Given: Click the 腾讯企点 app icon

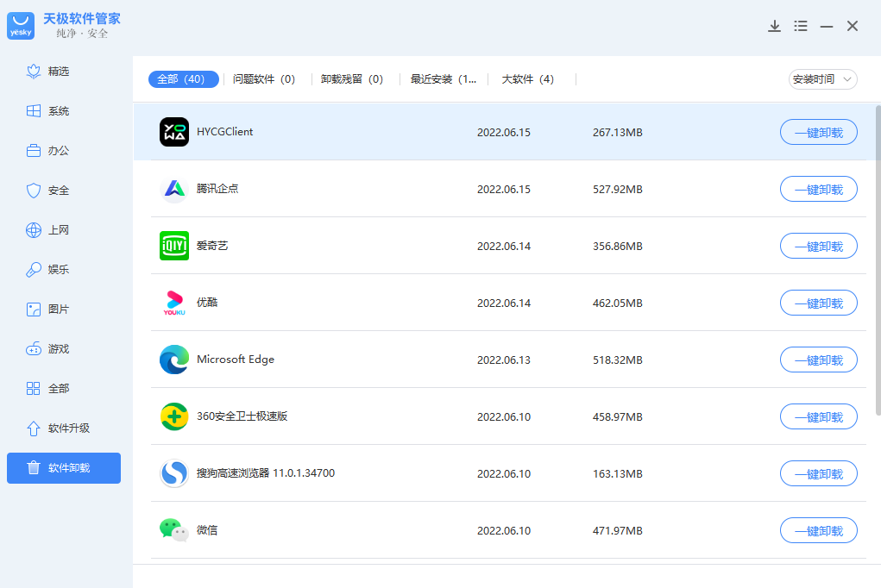Looking at the screenshot, I should point(174,189).
